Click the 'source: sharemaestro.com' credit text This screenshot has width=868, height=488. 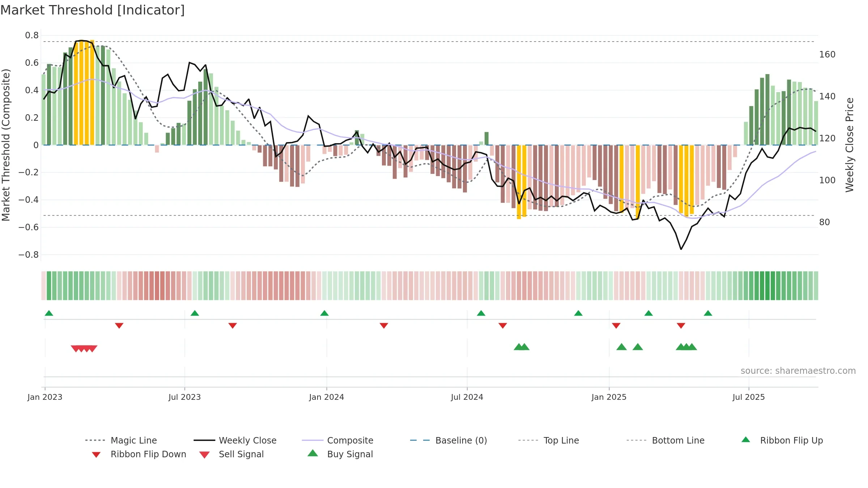point(798,371)
